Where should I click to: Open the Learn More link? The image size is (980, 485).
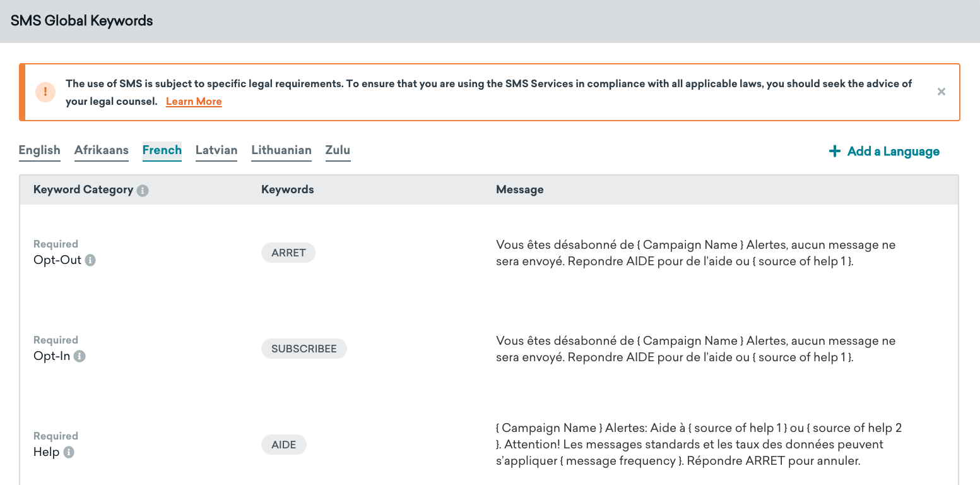(194, 101)
